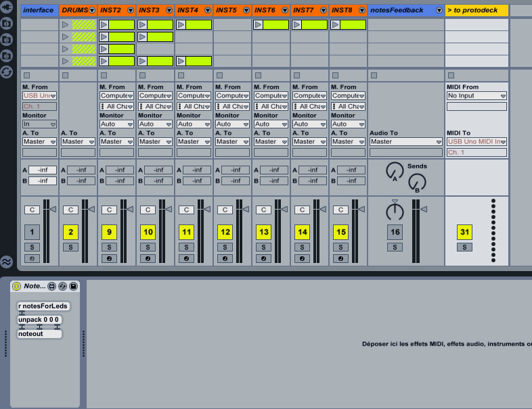
Task: Click the device activator on Note device
Action: (17, 287)
